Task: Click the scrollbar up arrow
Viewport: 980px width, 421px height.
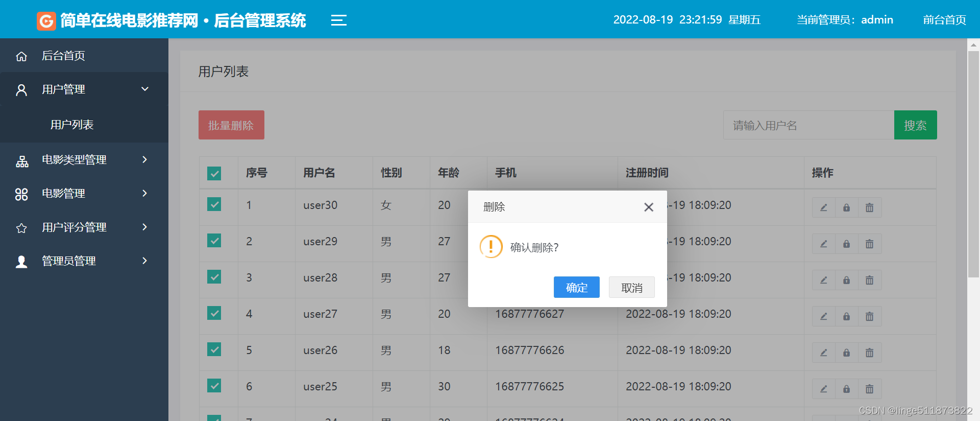Action: click(x=973, y=45)
